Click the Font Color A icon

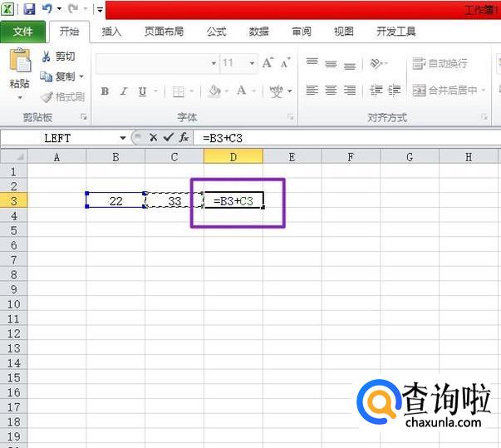[x=242, y=91]
